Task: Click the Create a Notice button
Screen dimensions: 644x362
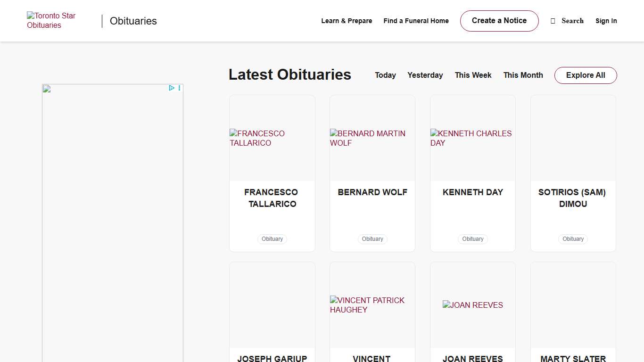Action: pyautogui.click(x=499, y=21)
